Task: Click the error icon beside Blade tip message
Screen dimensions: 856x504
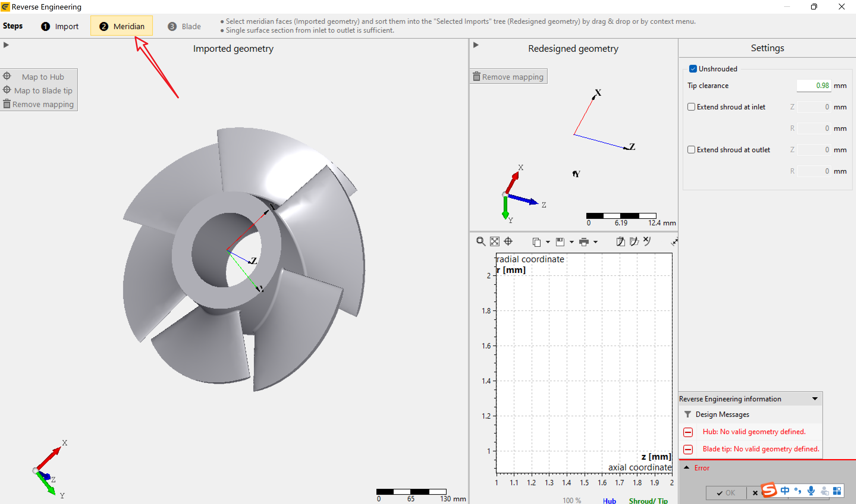Action: pos(688,449)
